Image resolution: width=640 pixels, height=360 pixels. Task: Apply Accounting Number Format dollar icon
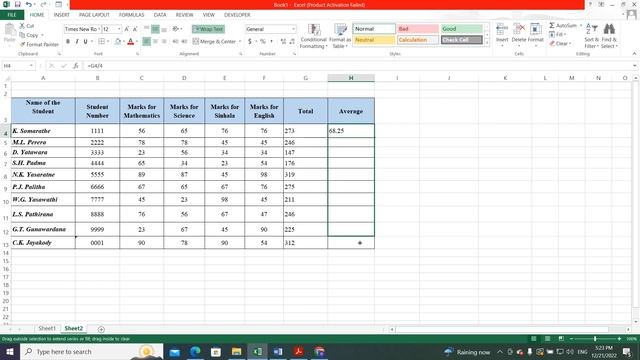[x=250, y=41]
